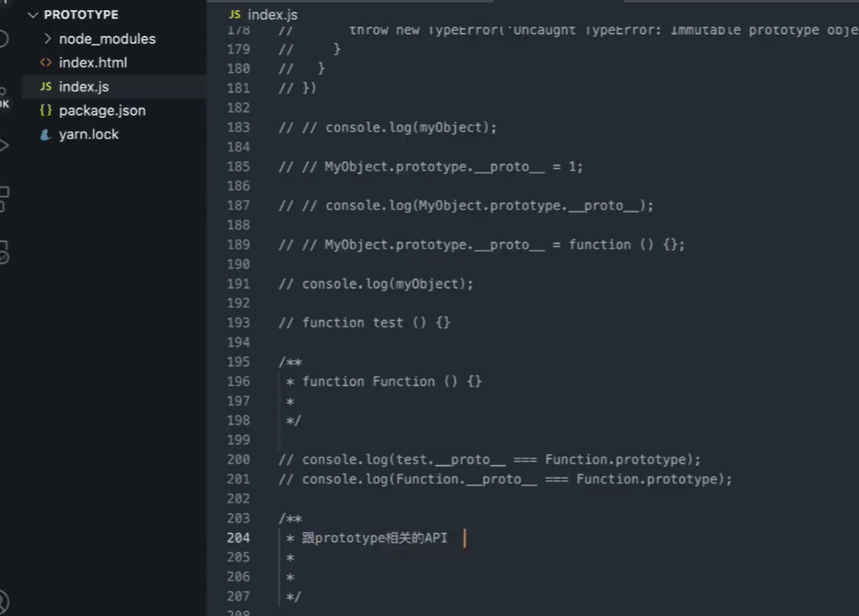Viewport: 859px width, 616px height.
Task: Click line number 179 in the gutter
Action: click(x=238, y=49)
